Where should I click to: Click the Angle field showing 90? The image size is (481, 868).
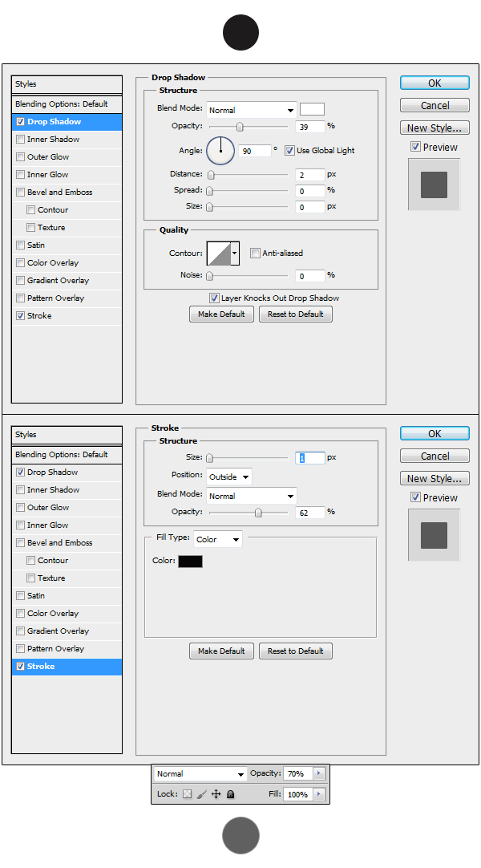click(x=254, y=151)
